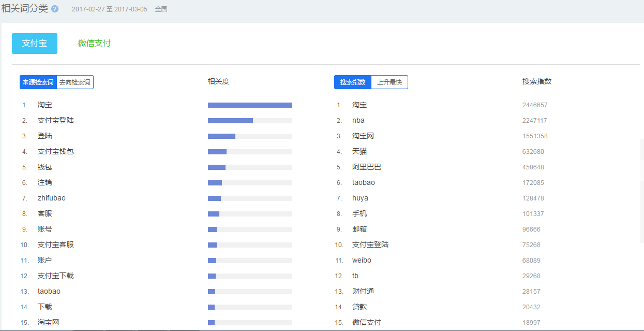Click the search index value 75268
Viewport: 644px width, 331px height.
point(531,245)
